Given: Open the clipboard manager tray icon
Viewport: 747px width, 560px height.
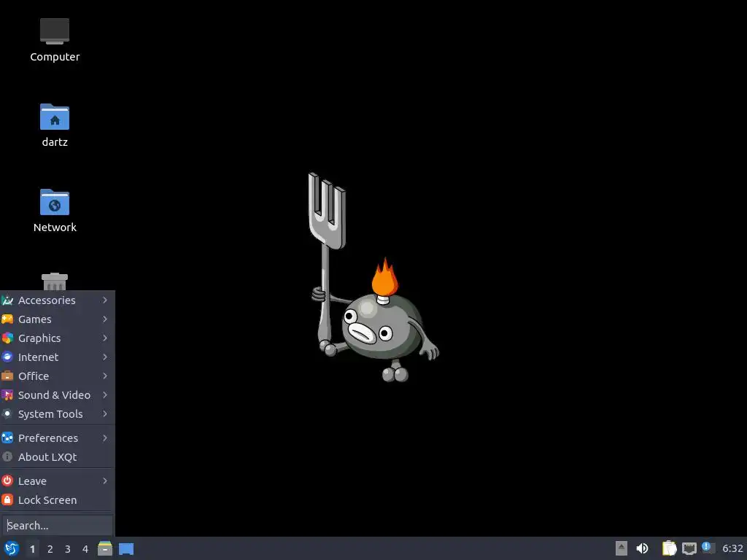Looking at the screenshot, I should click(x=669, y=548).
